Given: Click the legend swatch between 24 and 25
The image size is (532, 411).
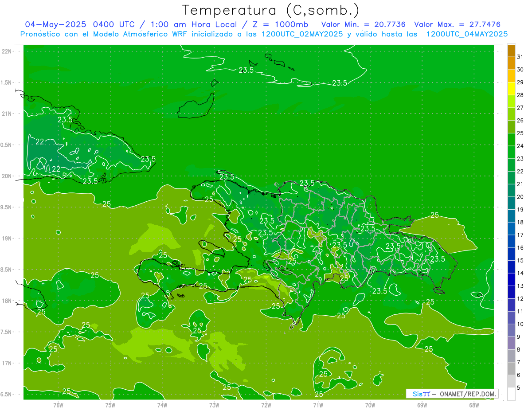Looking at the screenshot, I should pyautogui.click(x=511, y=140).
